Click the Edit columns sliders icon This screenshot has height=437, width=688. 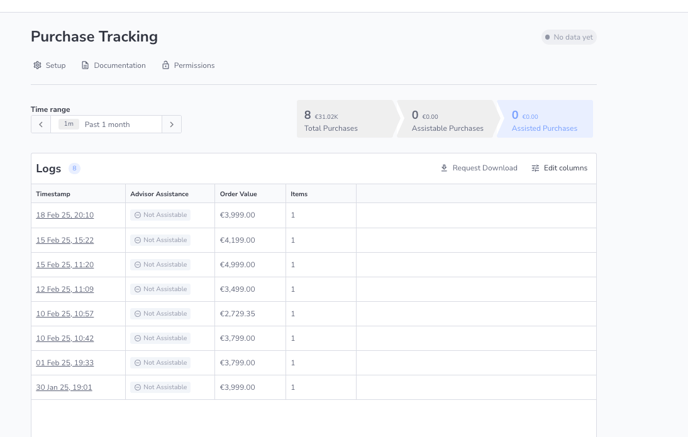[x=535, y=168]
